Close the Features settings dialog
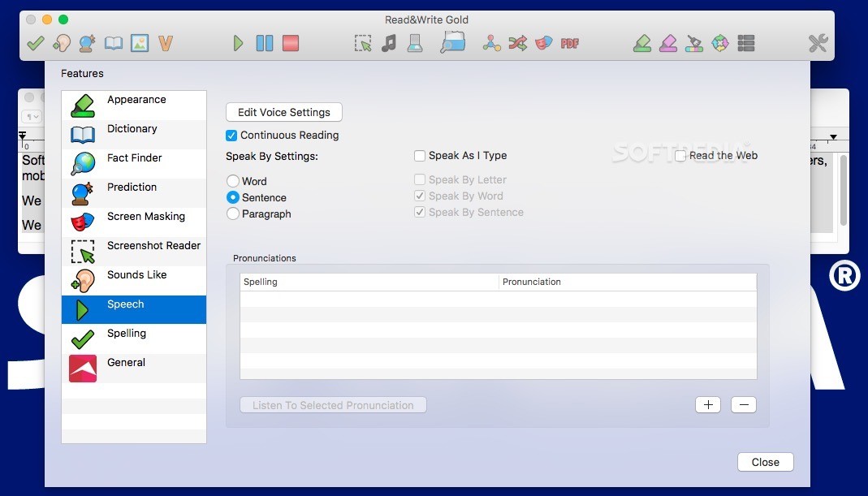 pos(765,462)
